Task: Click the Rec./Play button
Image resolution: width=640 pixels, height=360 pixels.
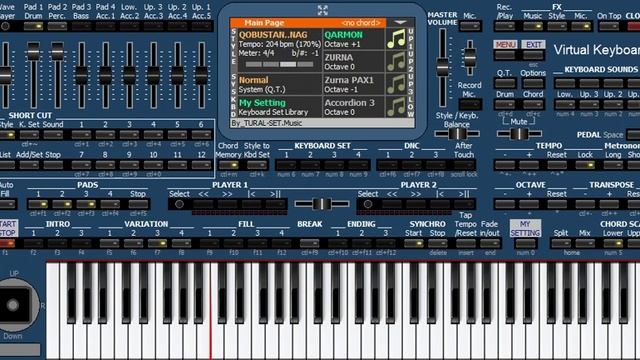Action: tap(504, 26)
